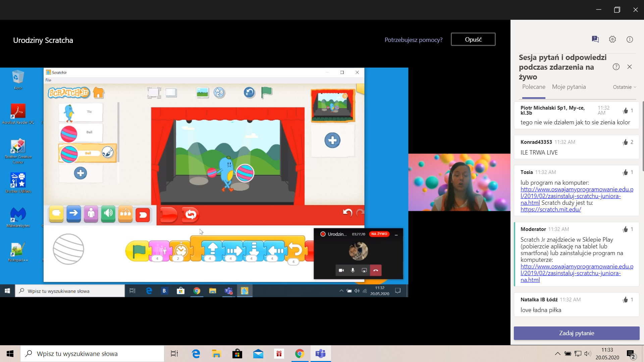Select blue motion blocks category

click(x=73, y=214)
